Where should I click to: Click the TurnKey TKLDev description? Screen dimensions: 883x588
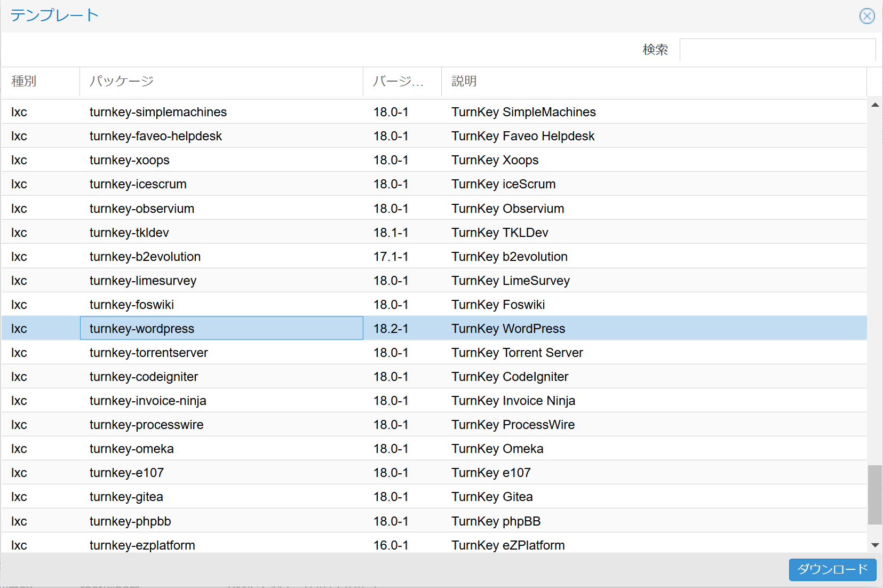pyautogui.click(x=500, y=233)
